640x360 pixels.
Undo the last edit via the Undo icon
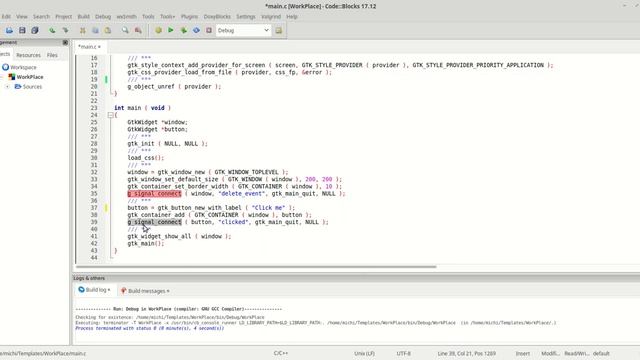click(x=52, y=30)
